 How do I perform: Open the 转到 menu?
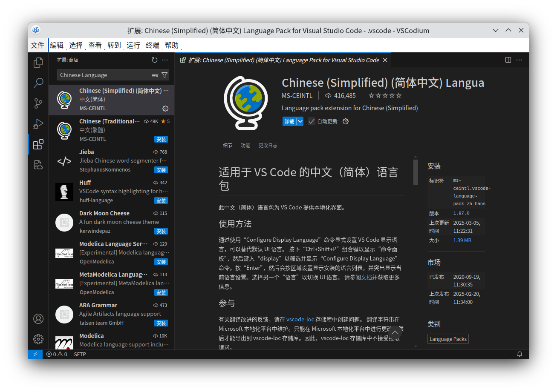pyautogui.click(x=114, y=45)
